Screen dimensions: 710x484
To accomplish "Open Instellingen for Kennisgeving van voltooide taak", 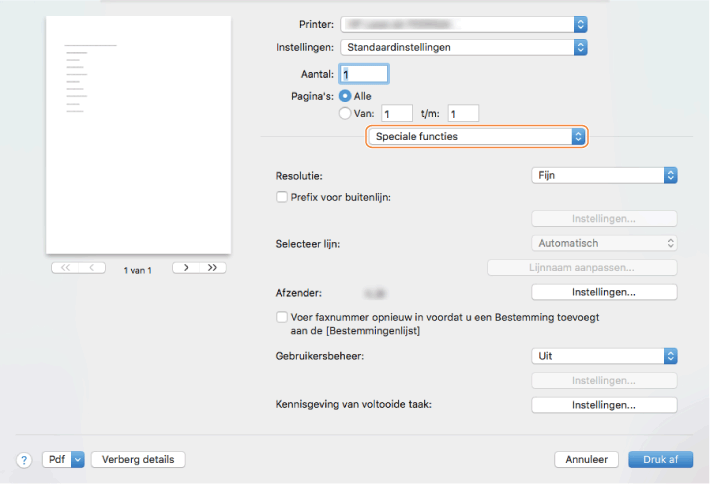I will 604,405.
